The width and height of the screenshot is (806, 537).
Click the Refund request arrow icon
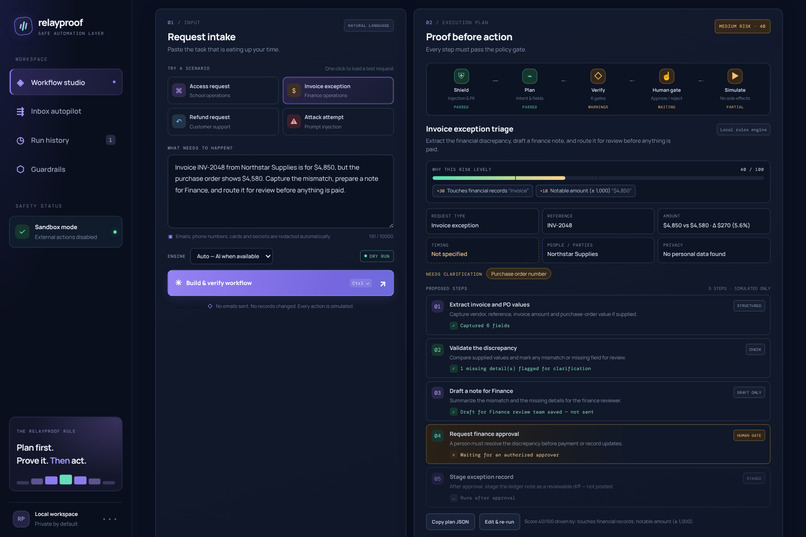(x=179, y=121)
